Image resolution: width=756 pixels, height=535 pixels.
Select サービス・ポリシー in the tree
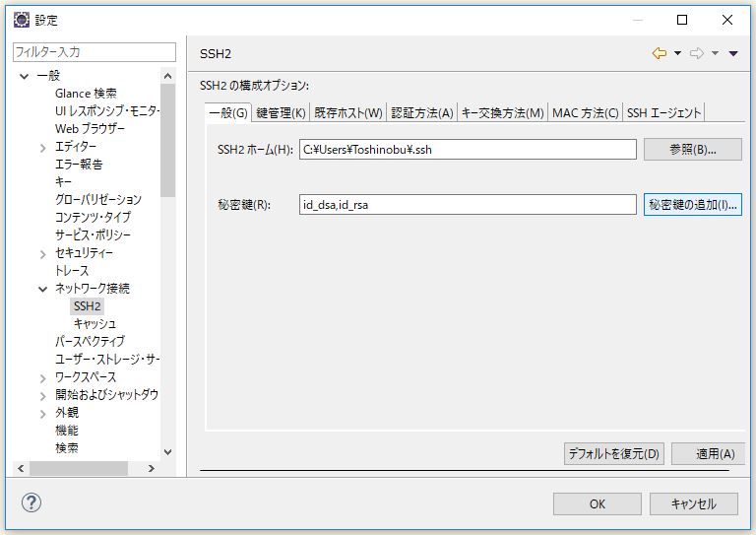(93, 235)
